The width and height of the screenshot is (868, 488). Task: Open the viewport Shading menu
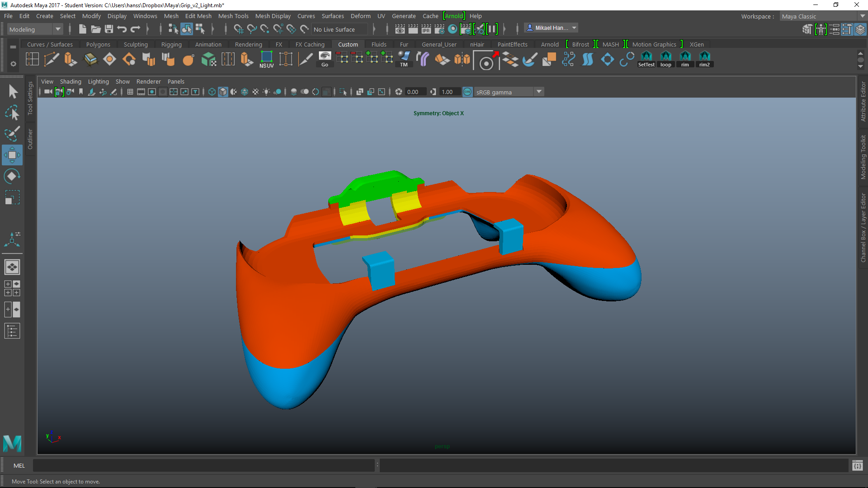pyautogui.click(x=71, y=81)
